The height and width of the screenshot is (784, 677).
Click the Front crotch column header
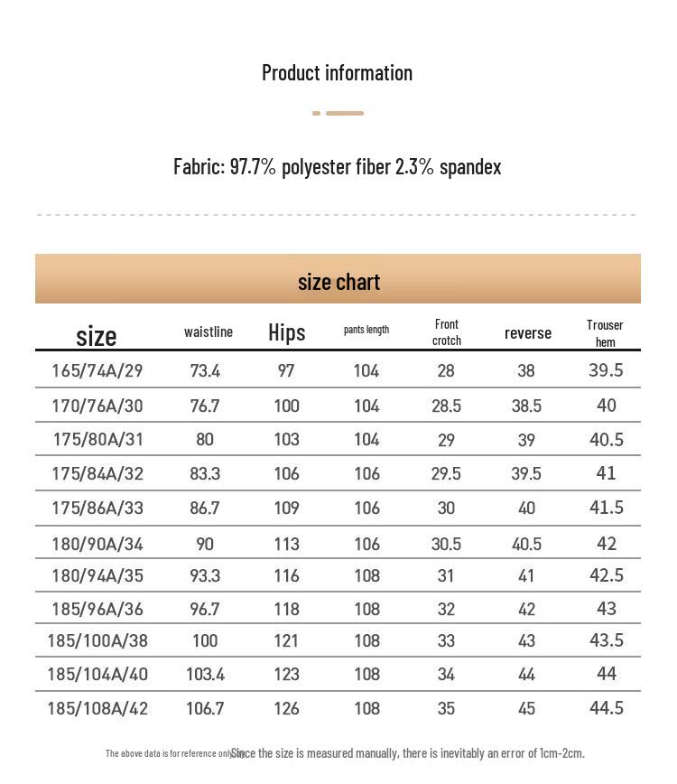pos(447,331)
